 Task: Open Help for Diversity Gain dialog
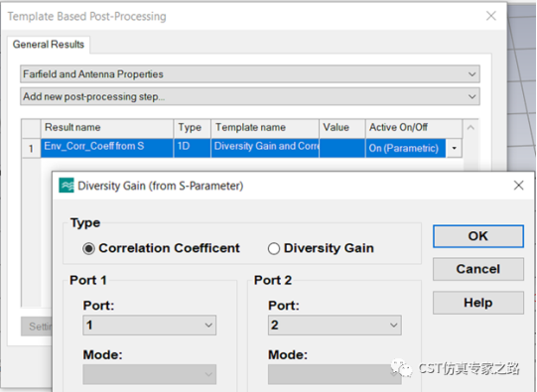pos(478,303)
